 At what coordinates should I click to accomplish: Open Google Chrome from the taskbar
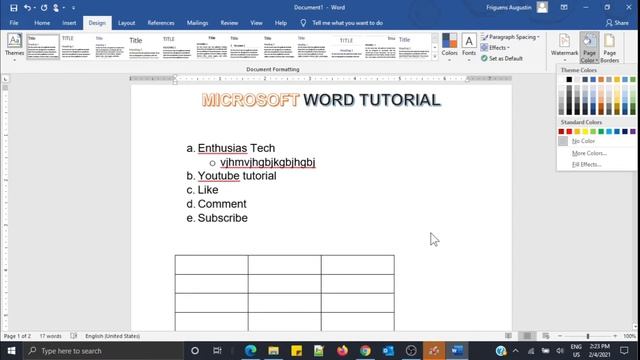[365, 351]
